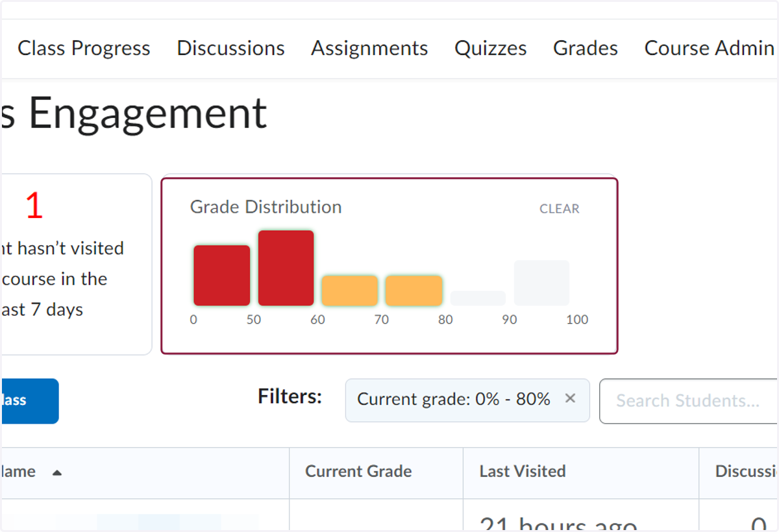779x532 pixels.
Task: Clear the Grade Distribution selection
Action: click(560, 209)
